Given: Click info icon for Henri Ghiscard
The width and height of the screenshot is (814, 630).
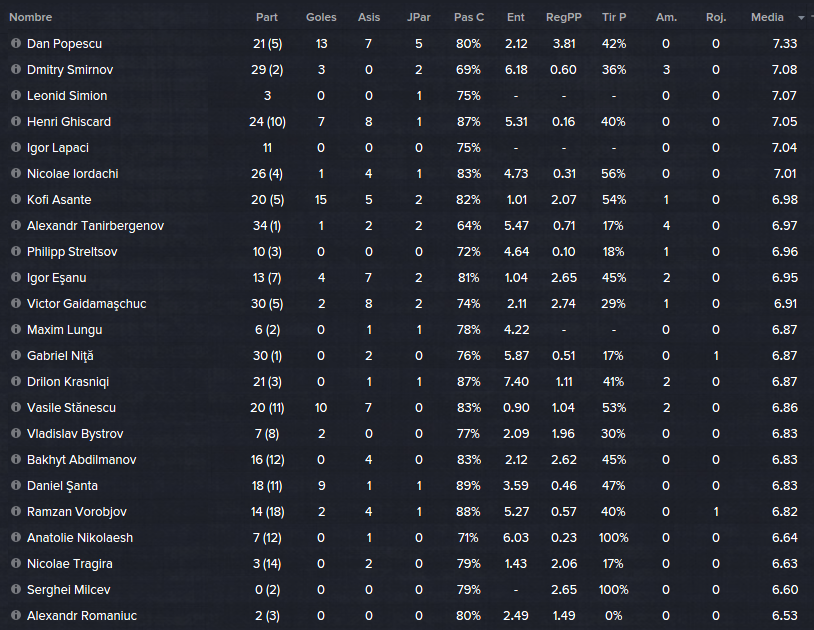Looking at the screenshot, I should 16,121.
